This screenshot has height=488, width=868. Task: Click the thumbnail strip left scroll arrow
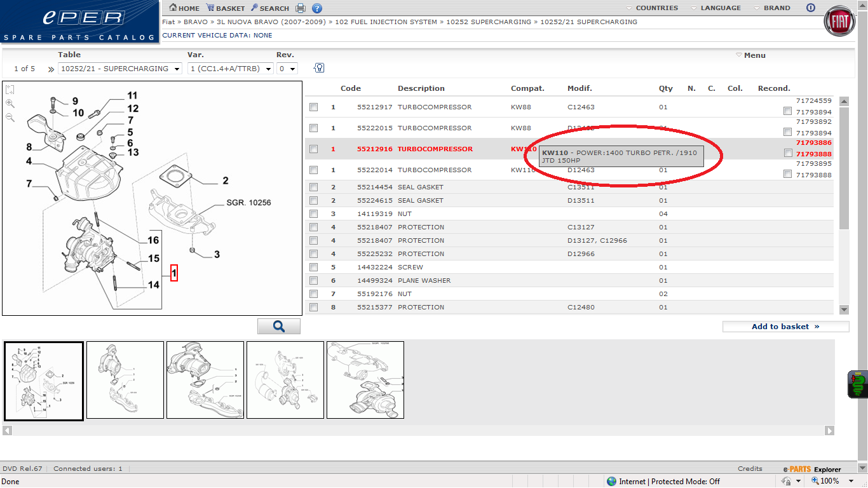click(8, 431)
